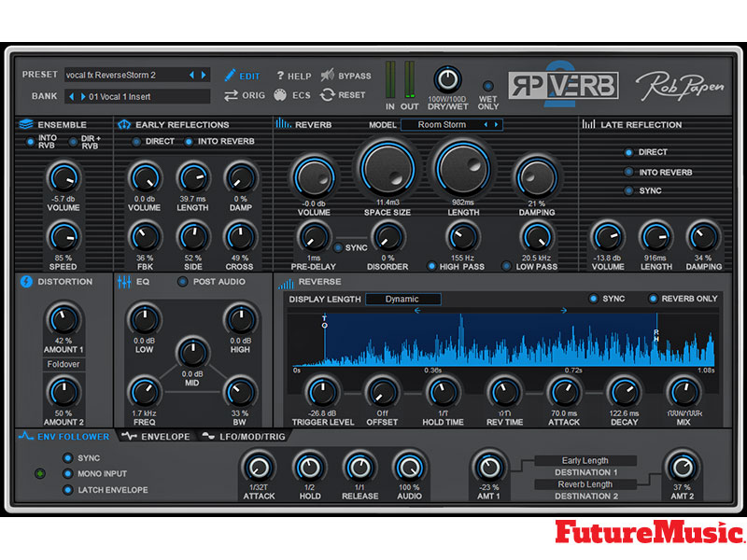
Task: Click the Reverb section bars icon
Action: [x=283, y=123]
